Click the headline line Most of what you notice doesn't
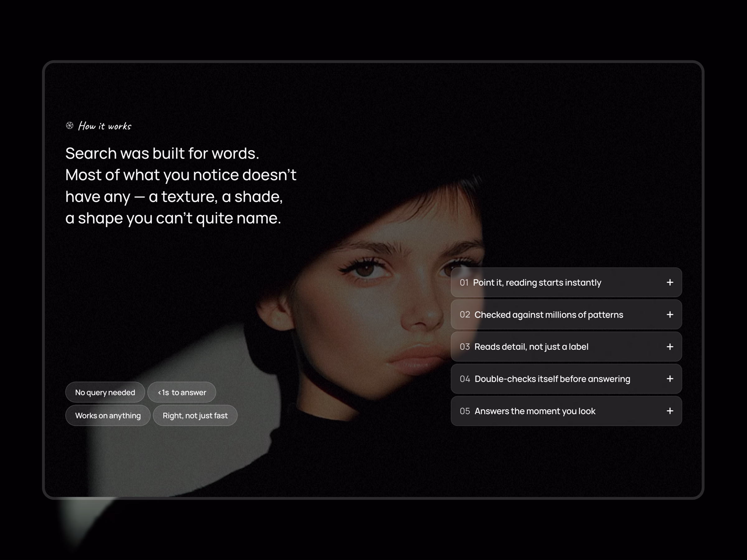 point(181,175)
